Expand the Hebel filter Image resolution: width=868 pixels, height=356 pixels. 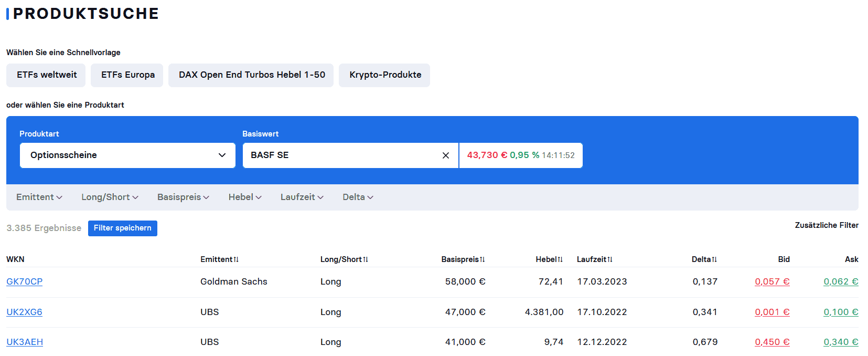point(245,197)
